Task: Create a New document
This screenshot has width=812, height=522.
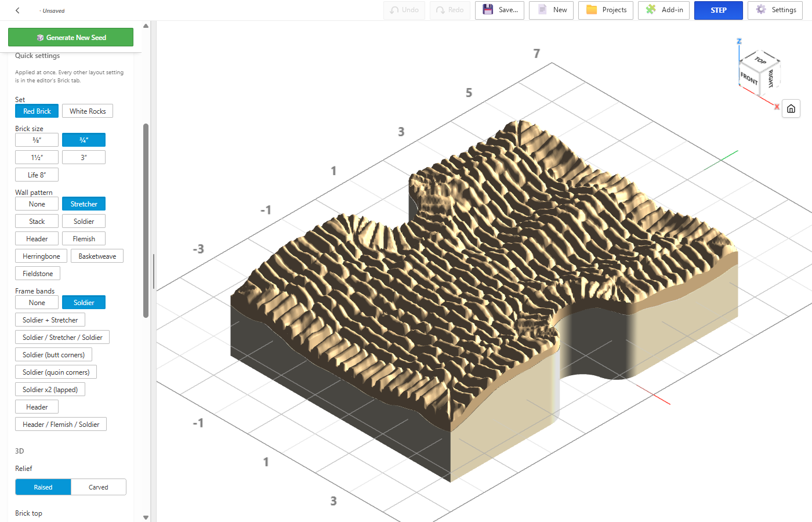Action: (x=552, y=10)
